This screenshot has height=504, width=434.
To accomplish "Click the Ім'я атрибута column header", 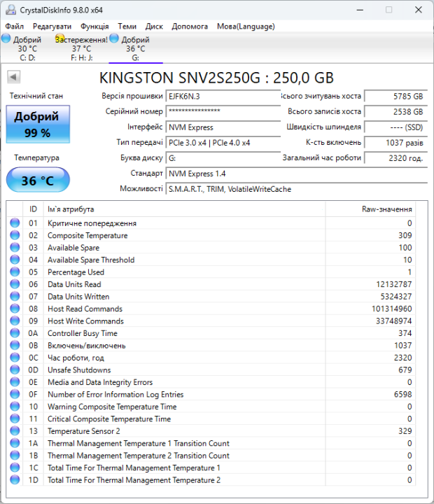I will [185, 209].
